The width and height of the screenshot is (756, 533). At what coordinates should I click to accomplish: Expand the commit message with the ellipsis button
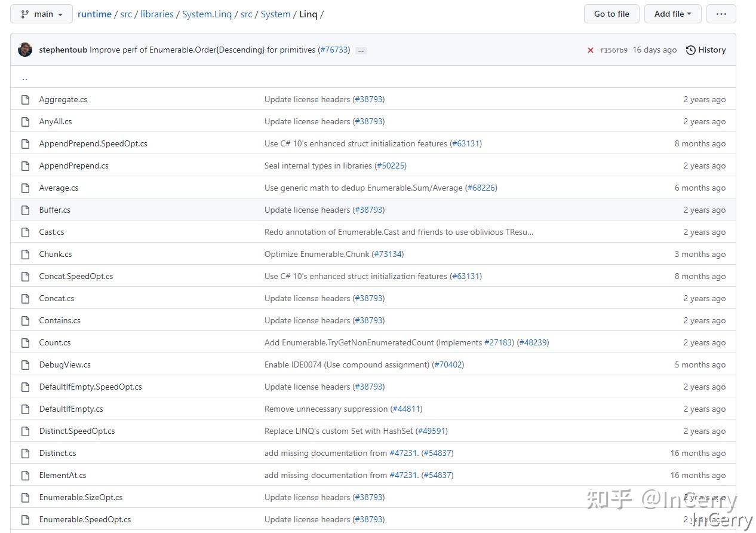pos(361,51)
